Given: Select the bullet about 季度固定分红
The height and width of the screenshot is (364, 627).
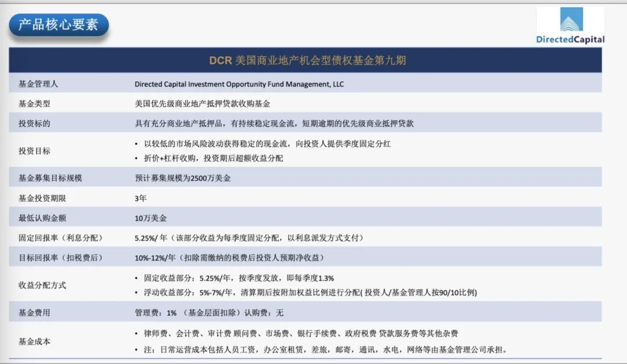Looking at the screenshot, I should coord(267,143).
